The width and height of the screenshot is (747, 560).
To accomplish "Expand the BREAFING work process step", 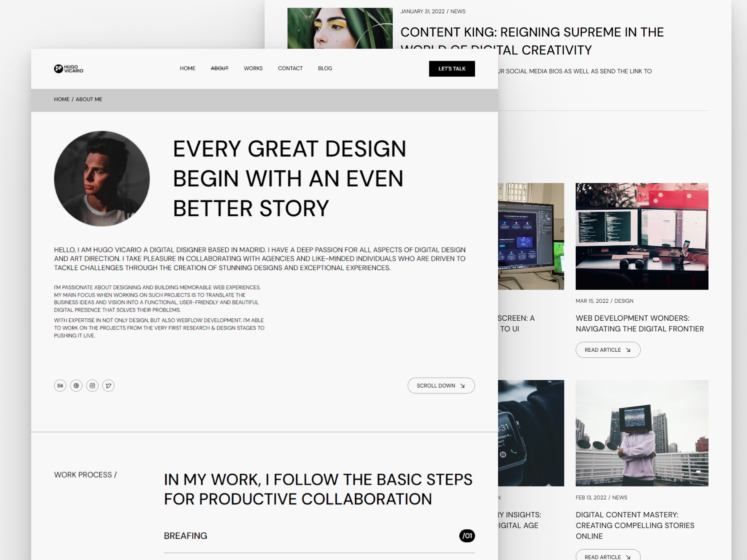I will click(x=185, y=536).
